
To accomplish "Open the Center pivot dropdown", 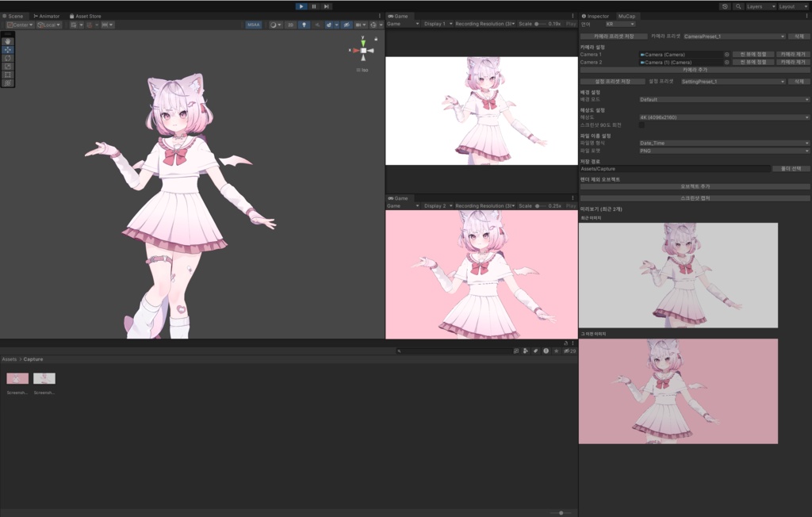I will [x=20, y=25].
